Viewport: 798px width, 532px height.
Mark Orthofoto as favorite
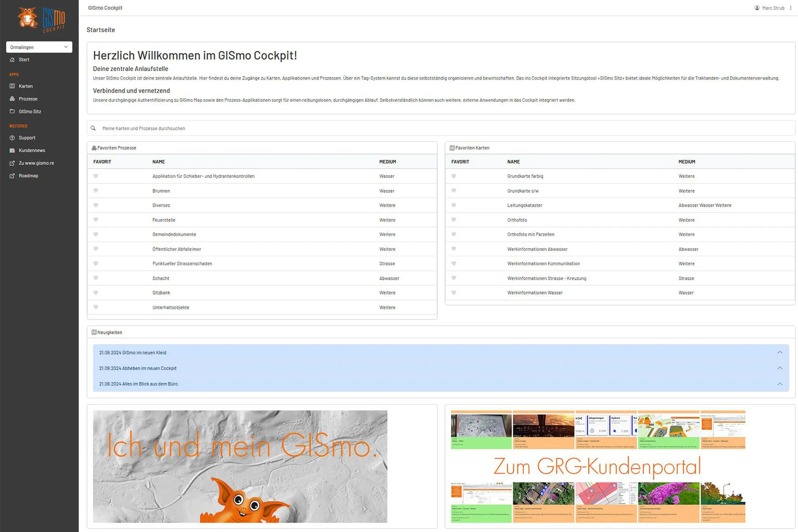(454, 220)
